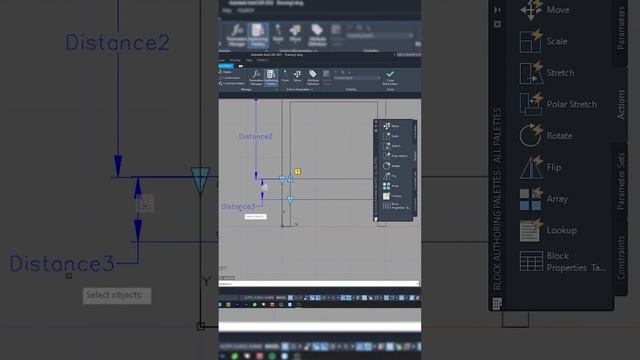
Task: Switch to Constraints tab on enlarged palette
Action: click(x=621, y=257)
